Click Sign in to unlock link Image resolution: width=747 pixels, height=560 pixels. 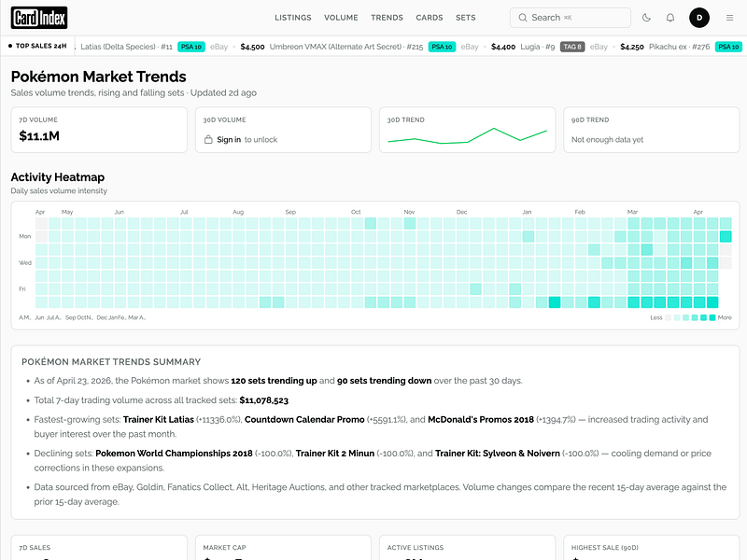coord(247,139)
